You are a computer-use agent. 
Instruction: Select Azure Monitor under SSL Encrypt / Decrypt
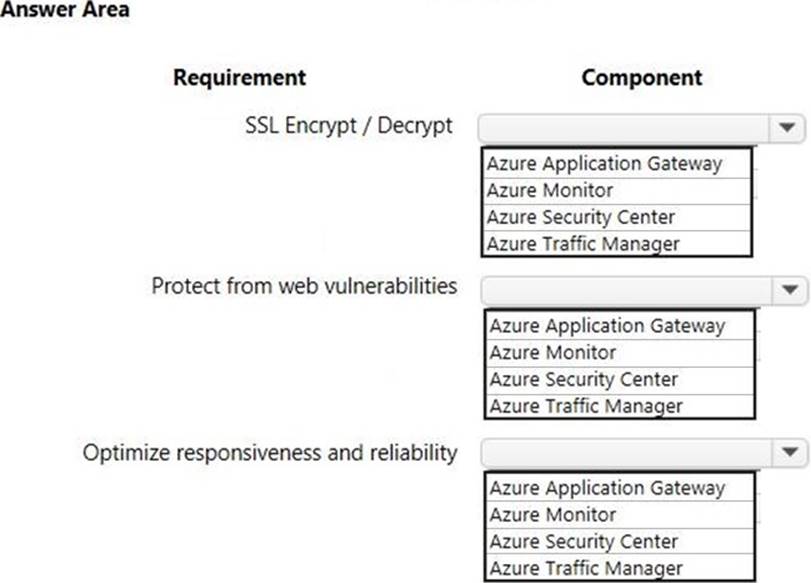coord(550,190)
